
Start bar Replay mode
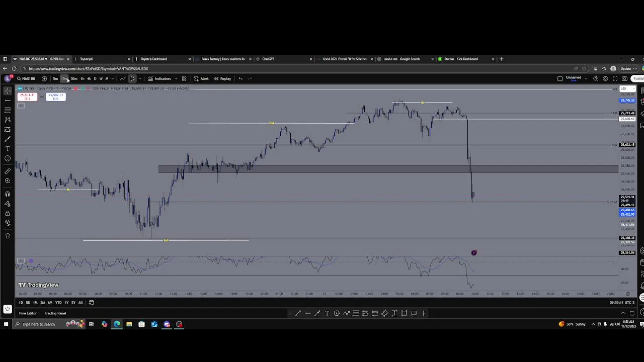click(222, 78)
